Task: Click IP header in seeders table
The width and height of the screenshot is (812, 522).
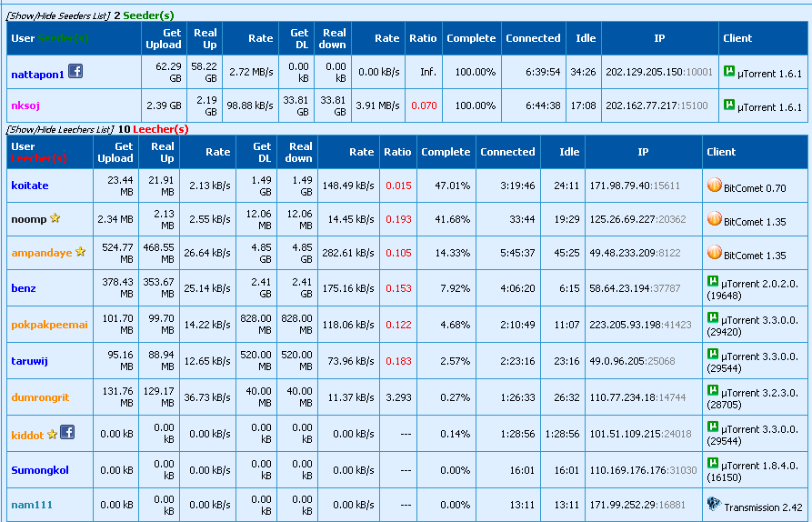Action: coord(659,38)
